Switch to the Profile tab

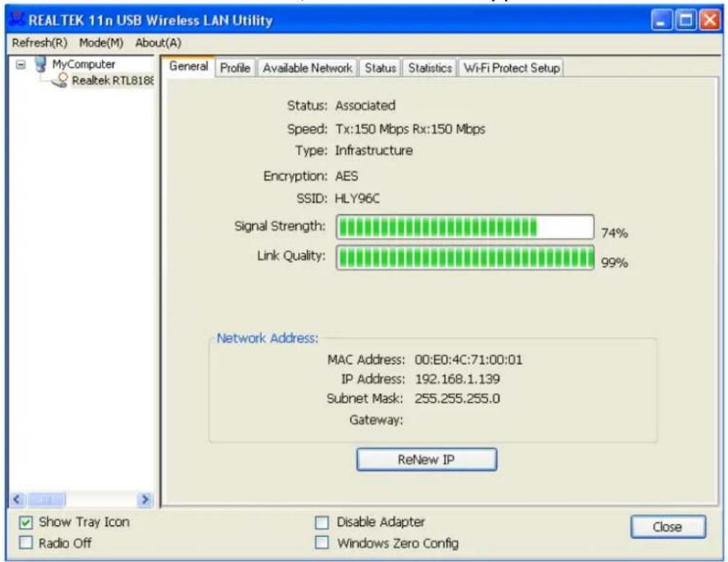coord(235,68)
